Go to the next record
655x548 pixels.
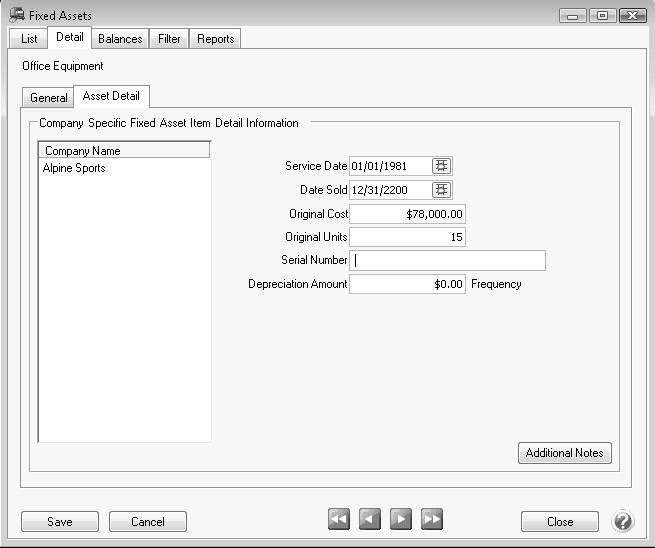pyautogui.click(x=401, y=519)
